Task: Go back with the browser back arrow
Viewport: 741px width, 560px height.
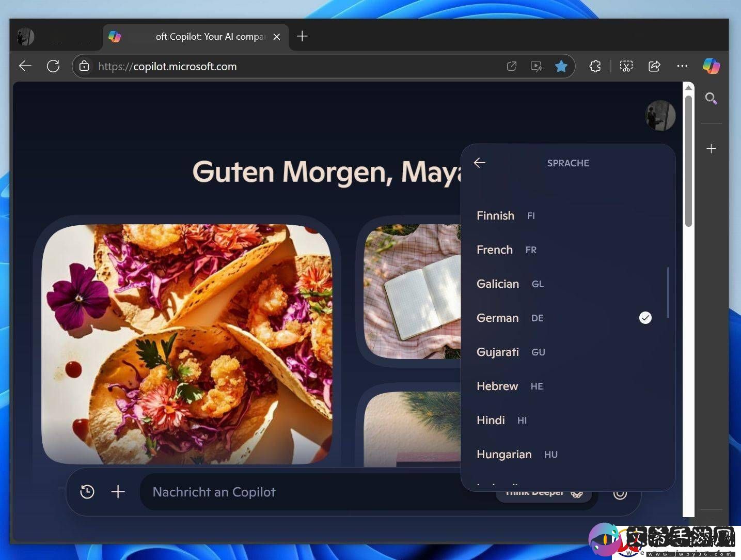Action: [x=25, y=66]
